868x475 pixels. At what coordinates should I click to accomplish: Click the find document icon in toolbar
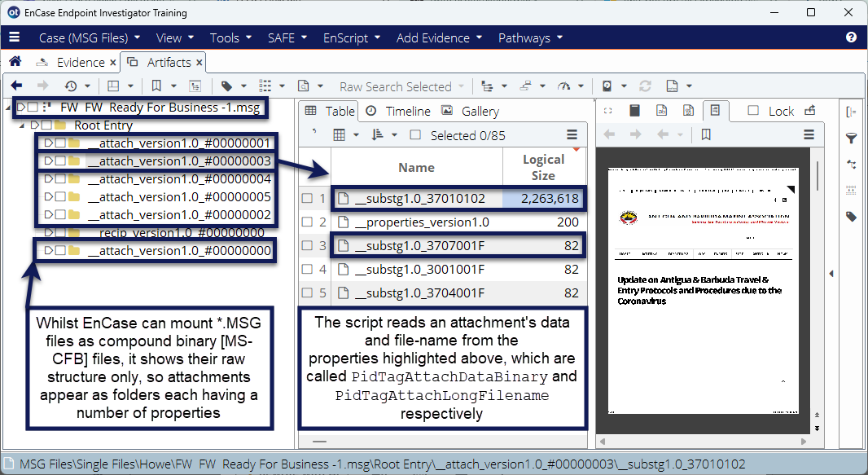point(304,86)
